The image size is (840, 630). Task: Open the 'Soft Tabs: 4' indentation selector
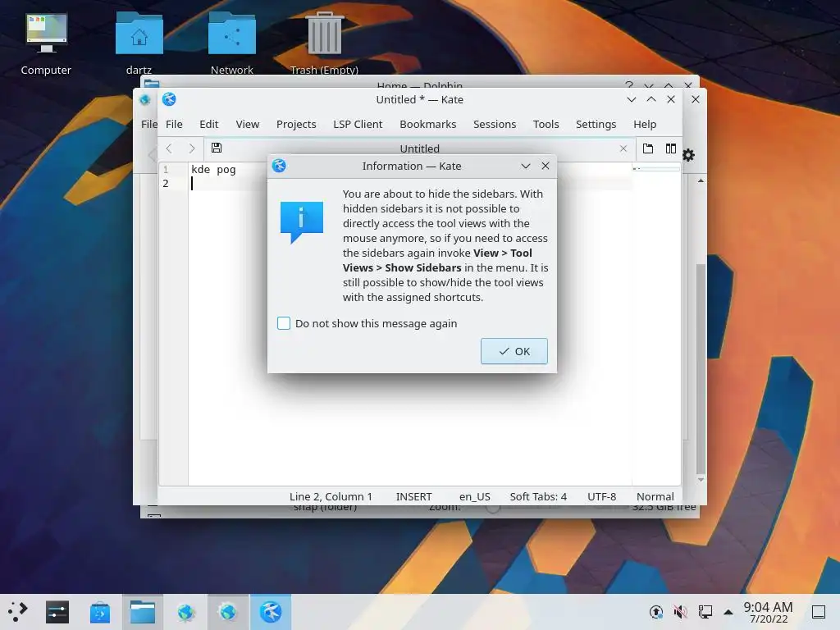click(538, 496)
